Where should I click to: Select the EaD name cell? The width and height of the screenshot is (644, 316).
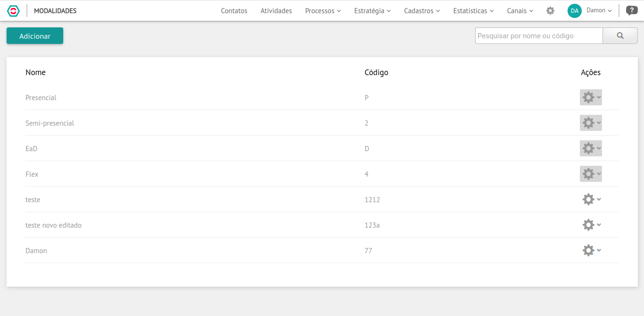[31, 149]
